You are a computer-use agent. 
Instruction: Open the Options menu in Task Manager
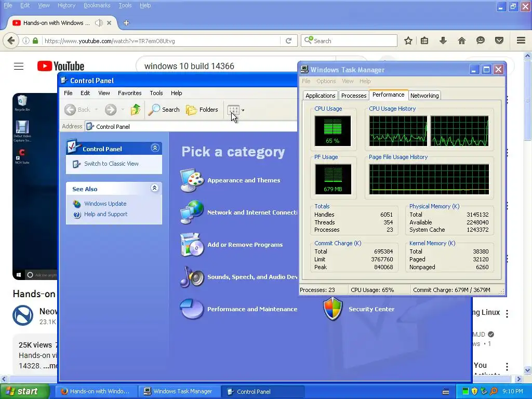326,81
